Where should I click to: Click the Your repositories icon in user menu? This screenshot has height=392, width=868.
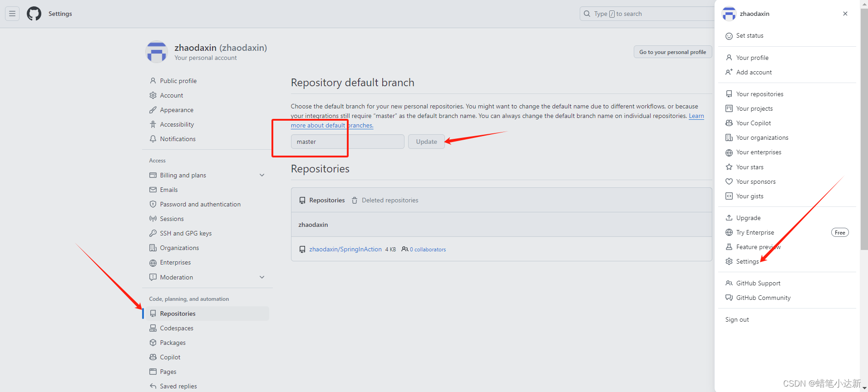pos(729,94)
